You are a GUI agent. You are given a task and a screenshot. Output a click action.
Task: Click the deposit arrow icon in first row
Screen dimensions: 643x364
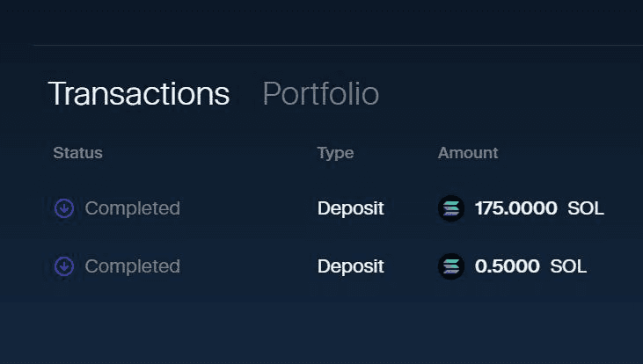64,208
